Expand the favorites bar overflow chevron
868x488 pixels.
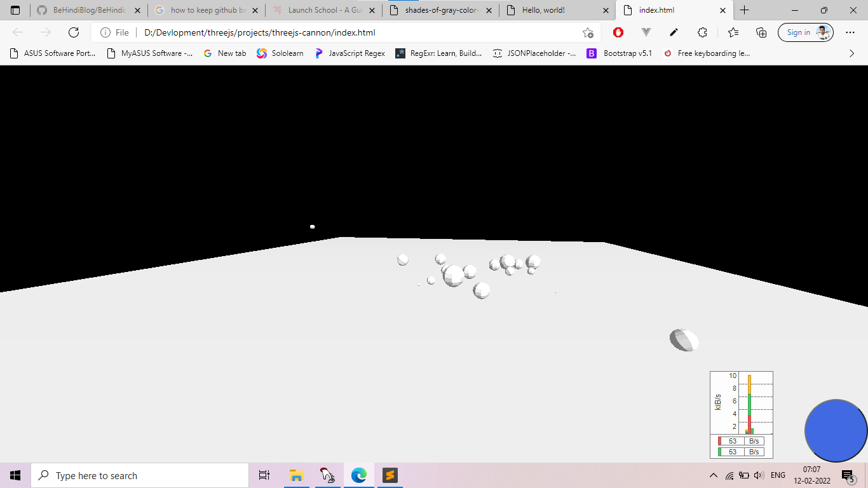coord(852,53)
